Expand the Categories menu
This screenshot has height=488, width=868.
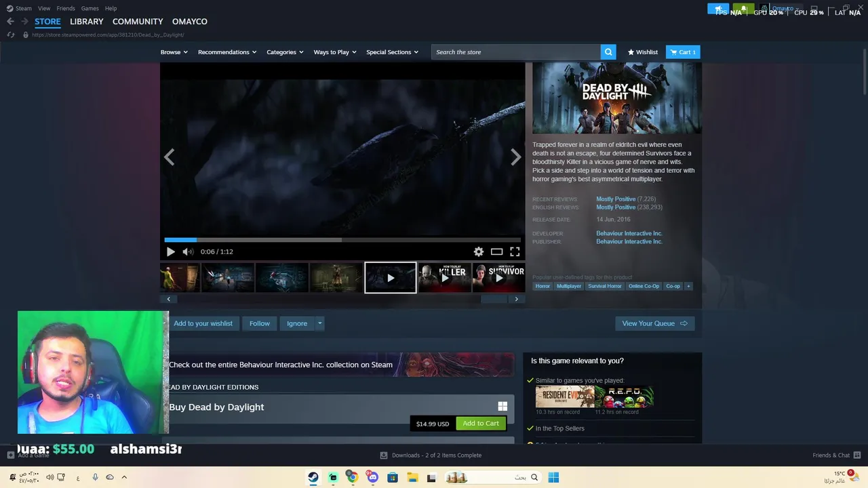(x=285, y=52)
